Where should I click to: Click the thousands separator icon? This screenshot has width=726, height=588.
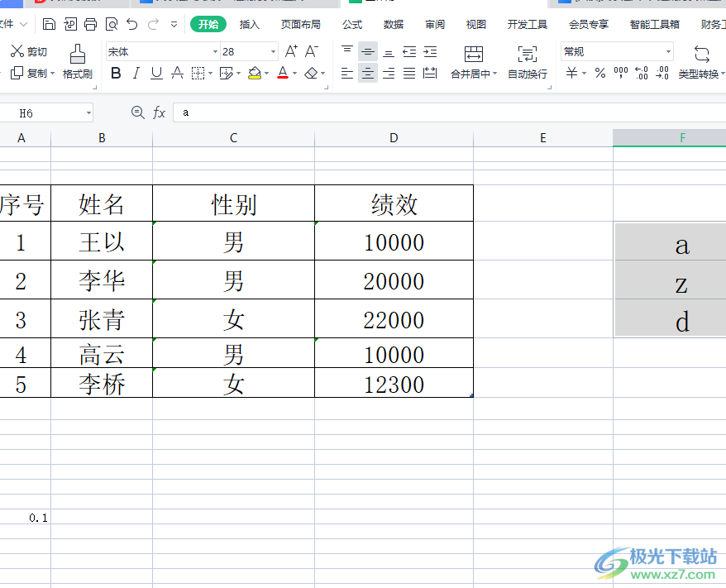click(x=621, y=73)
